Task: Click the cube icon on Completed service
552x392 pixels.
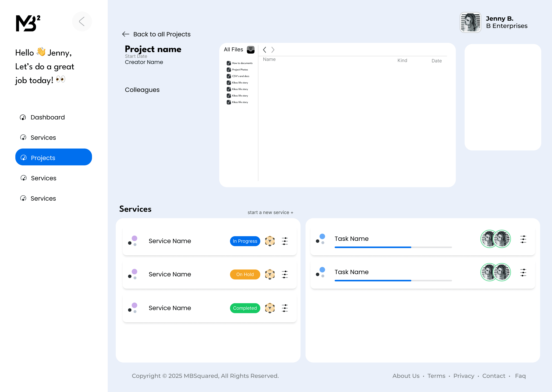Action: click(x=270, y=308)
